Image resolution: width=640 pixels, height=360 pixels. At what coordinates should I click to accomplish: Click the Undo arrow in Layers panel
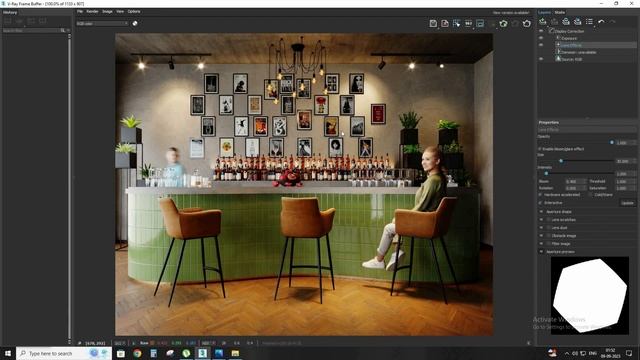pos(601,22)
